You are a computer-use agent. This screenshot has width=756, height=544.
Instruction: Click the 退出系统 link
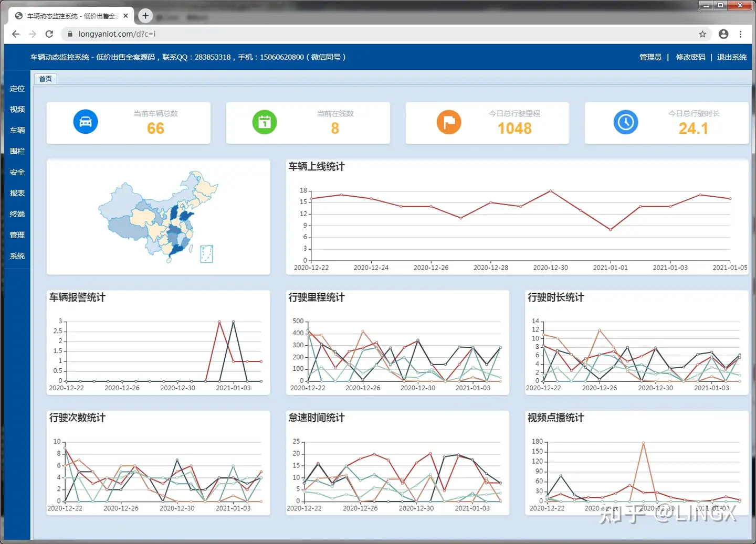coord(732,57)
